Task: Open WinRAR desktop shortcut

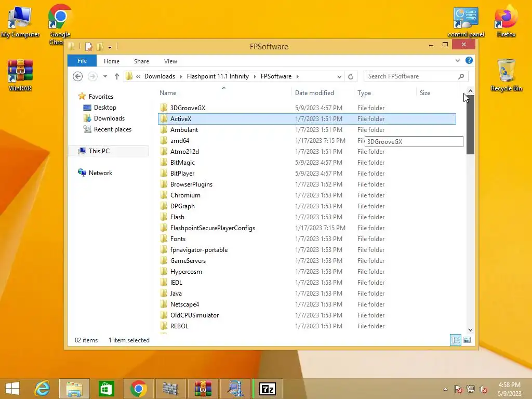Action: [20, 75]
